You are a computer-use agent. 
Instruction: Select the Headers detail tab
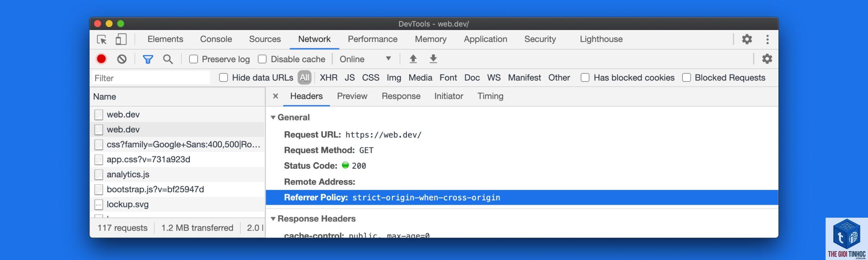307,96
